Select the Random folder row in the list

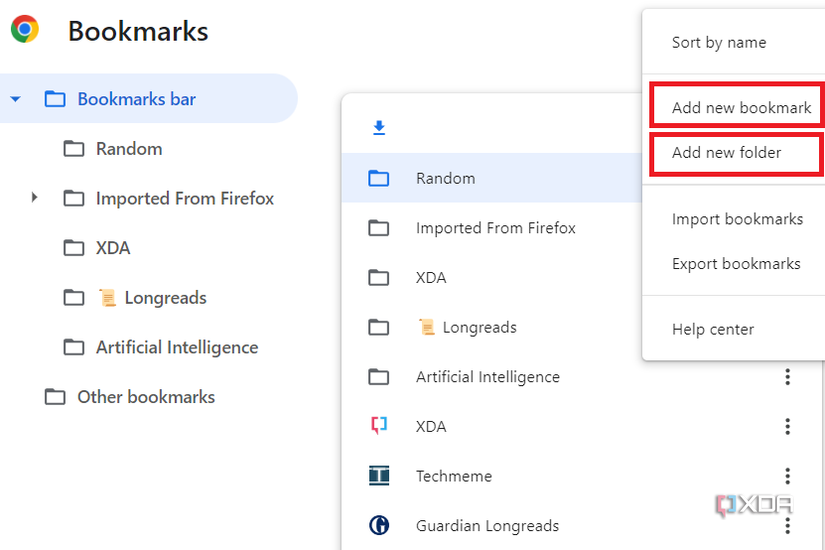pos(492,178)
